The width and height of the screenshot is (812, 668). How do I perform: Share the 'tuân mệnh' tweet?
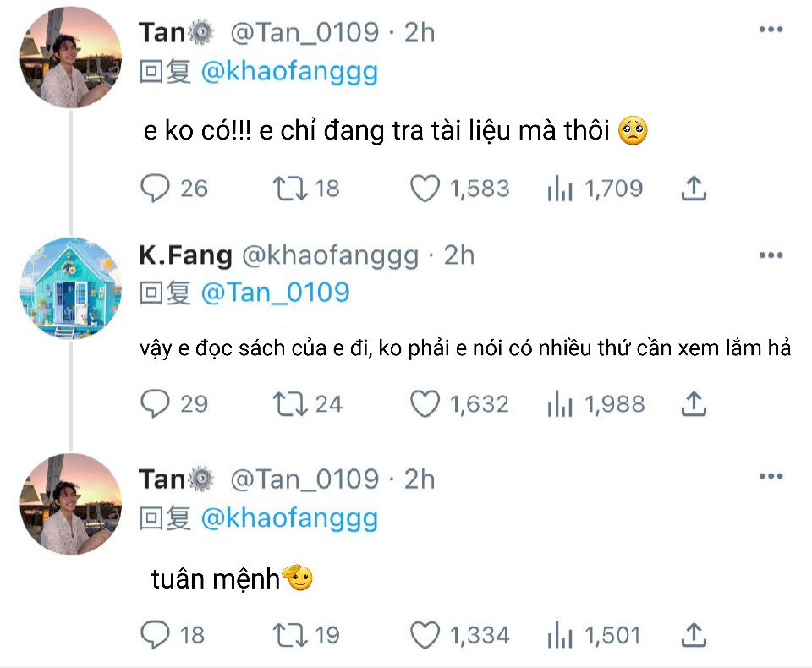(693, 635)
